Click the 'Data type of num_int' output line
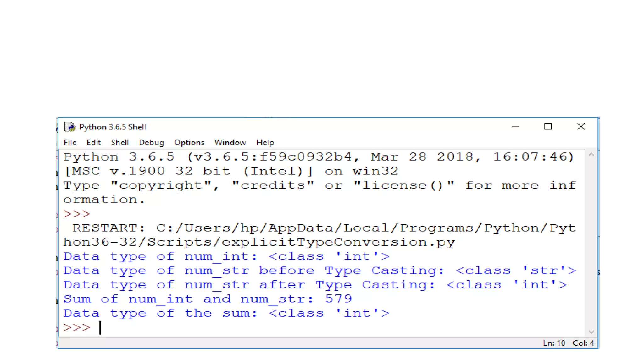 coord(226,256)
